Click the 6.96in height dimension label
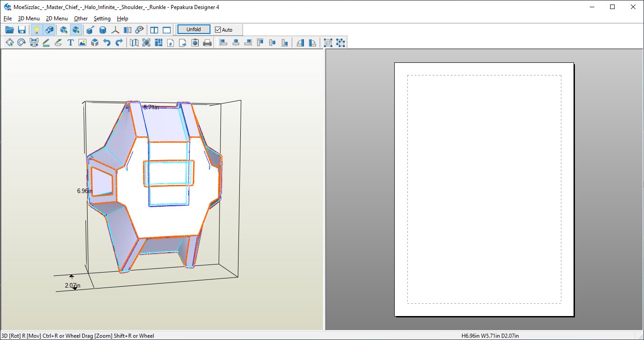The height and width of the screenshot is (340, 644). pos(85,191)
